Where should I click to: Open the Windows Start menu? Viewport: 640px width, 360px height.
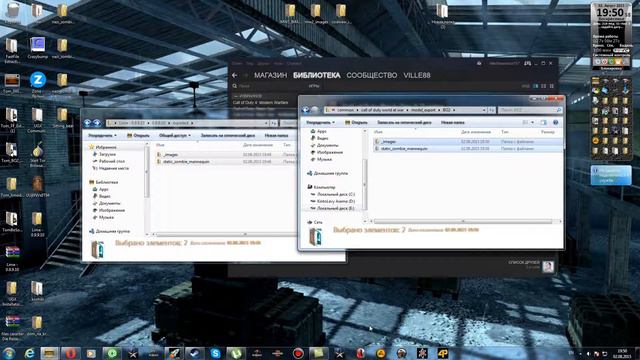(x=9, y=353)
